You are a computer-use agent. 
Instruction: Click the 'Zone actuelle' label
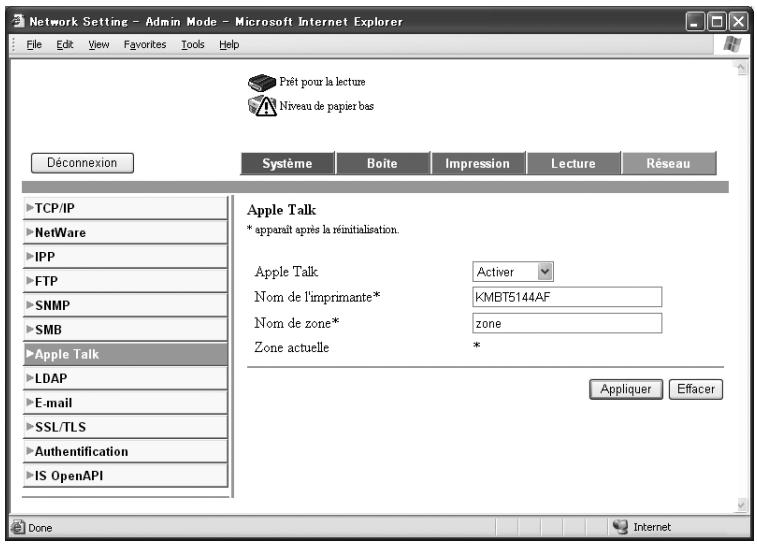pos(292,347)
